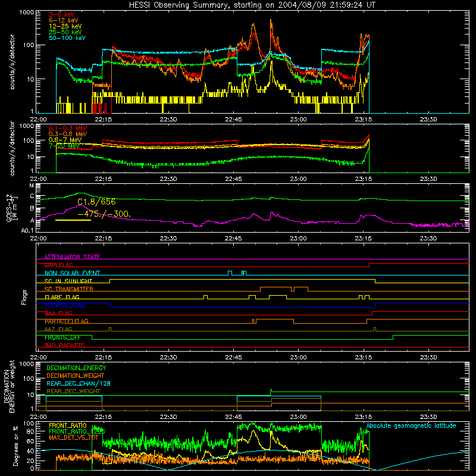Screen dimensions: 476x476
Task: Click the yellow FRONT_RATIO legend label
Action: [68, 425]
